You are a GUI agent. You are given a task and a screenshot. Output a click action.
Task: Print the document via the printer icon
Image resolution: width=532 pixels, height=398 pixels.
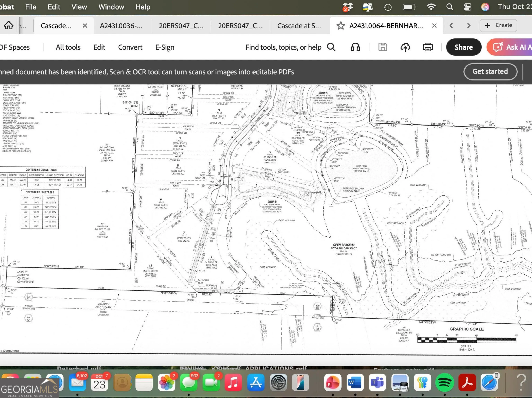coord(428,47)
